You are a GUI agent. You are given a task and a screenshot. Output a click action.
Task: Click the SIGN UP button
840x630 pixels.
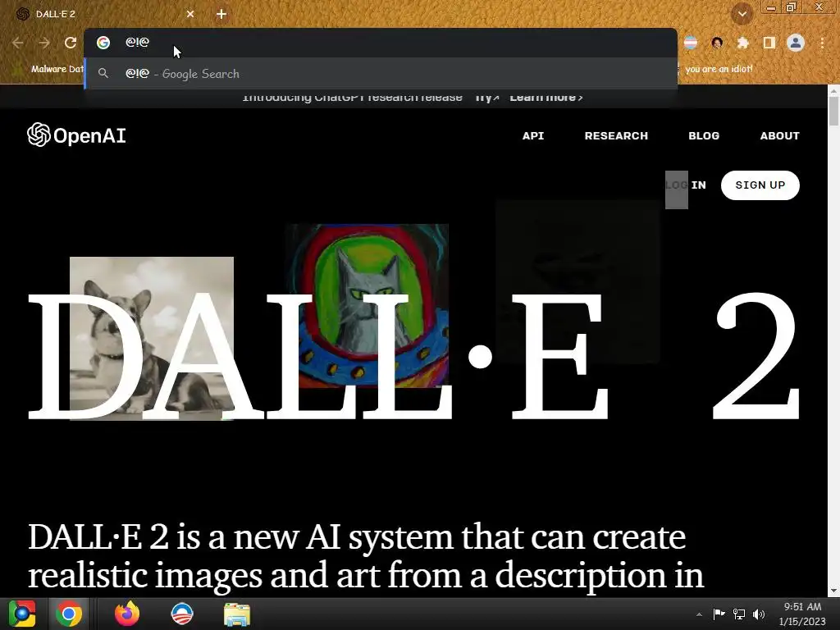[760, 185]
